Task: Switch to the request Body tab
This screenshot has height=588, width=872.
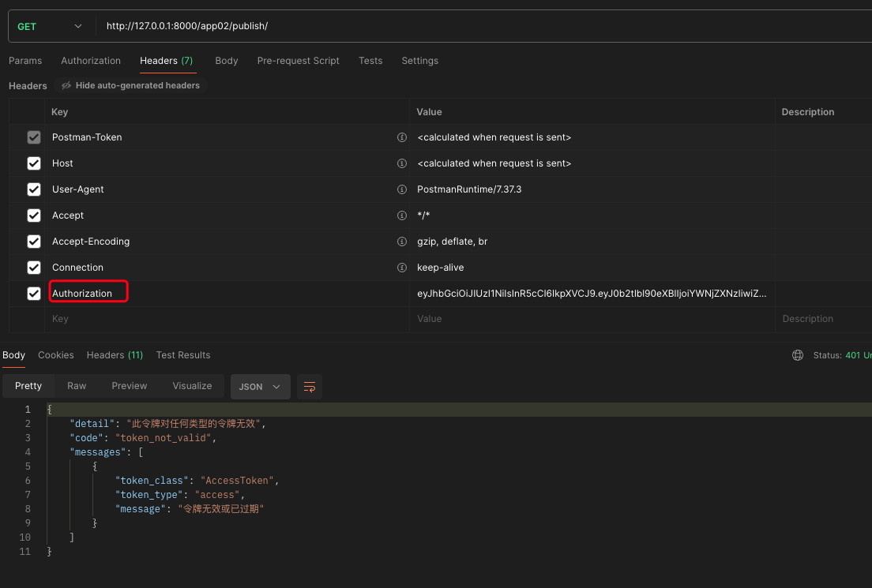Action: coord(227,61)
